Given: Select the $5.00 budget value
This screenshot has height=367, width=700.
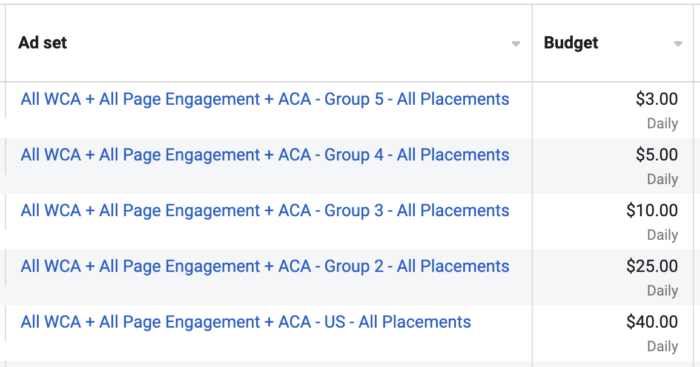Looking at the screenshot, I should point(657,155).
